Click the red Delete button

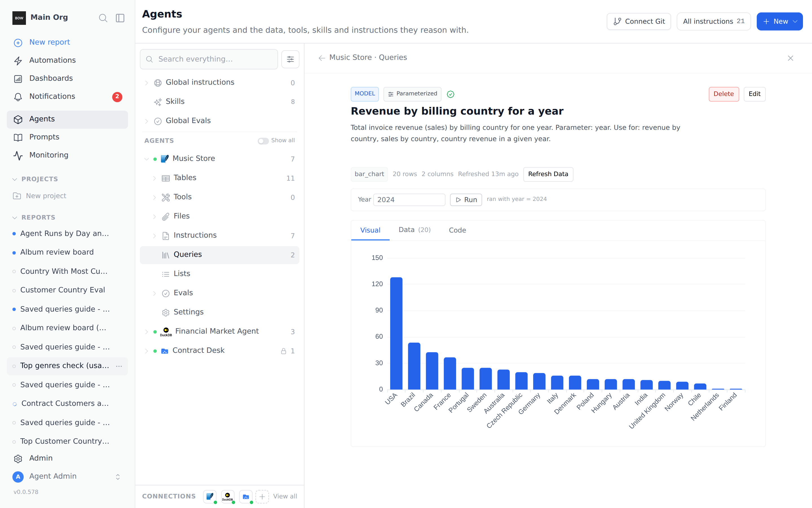click(x=723, y=94)
